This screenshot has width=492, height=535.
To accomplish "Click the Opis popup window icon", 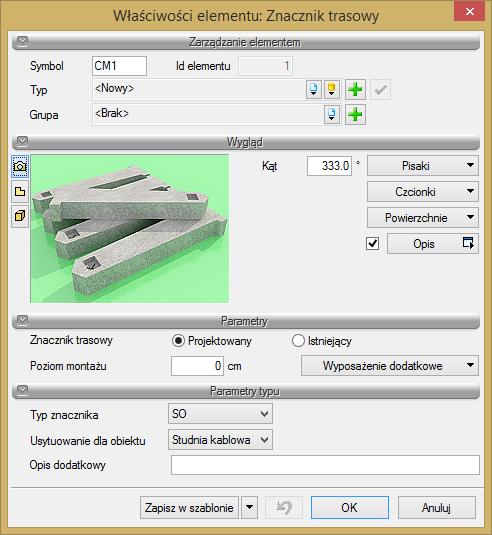I will [468, 244].
